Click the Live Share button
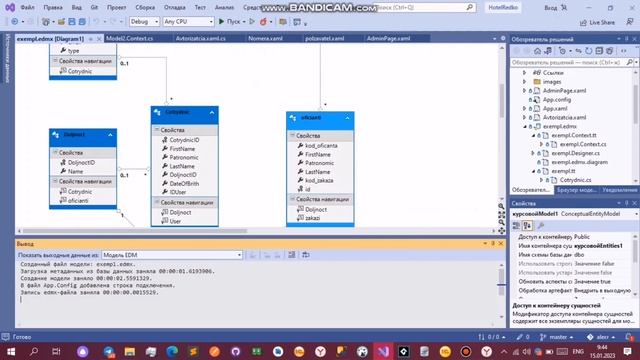This screenshot has height=360, width=640. 597,22
